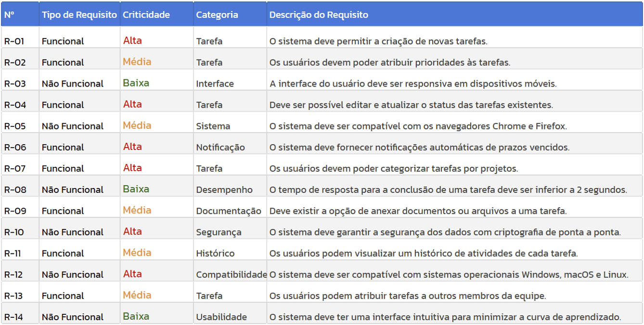Click the Compatibilidade category cell
This screenshot has width=644, height=325.
click(230, 274)
